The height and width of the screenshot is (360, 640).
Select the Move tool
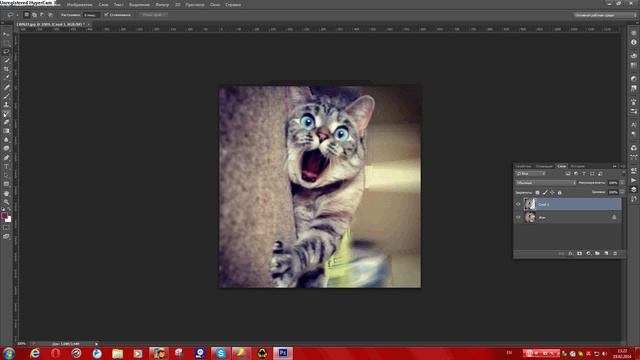pyautogui.click(x=6, y=34)
